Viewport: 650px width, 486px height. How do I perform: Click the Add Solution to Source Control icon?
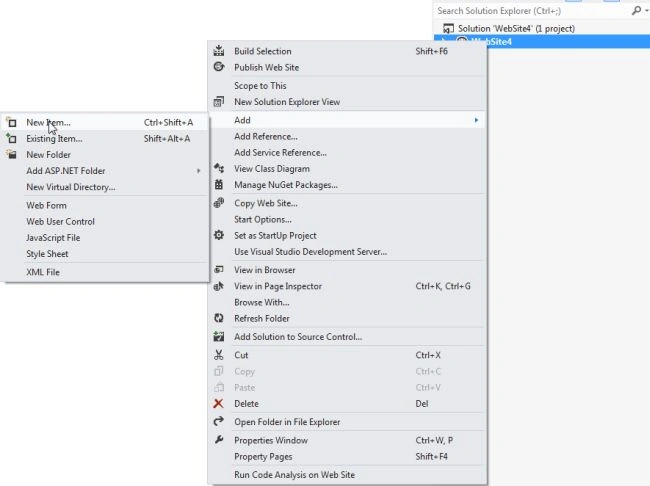pyautogui.click(x=219, y=336)
